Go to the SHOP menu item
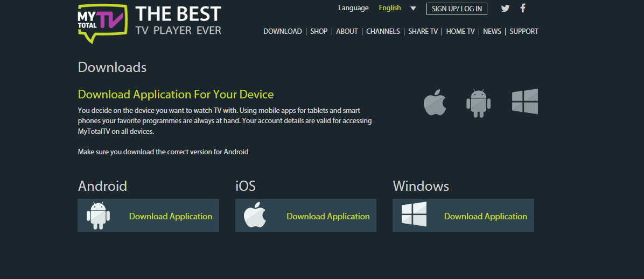This screenshot has width=644, height=279. (319, 32)
